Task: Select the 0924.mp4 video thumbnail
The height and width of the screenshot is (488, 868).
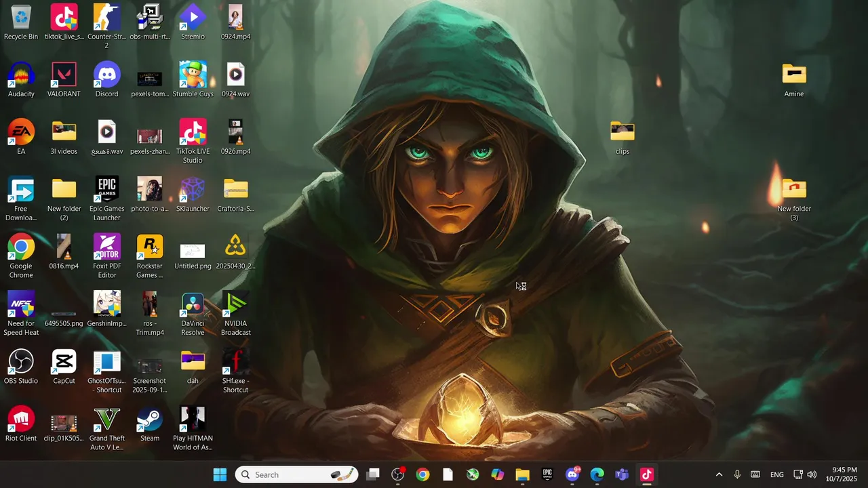Action: 235,22
